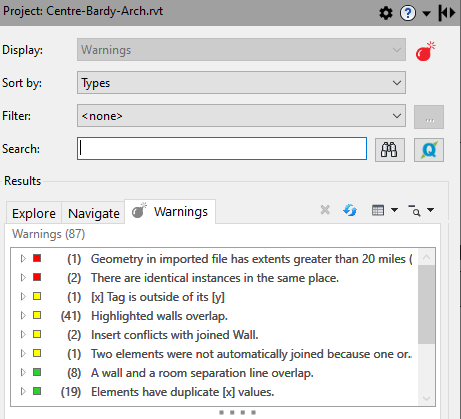Click the (8) count in room separation row
461x419 pixels.
click(x=74, y=373)
